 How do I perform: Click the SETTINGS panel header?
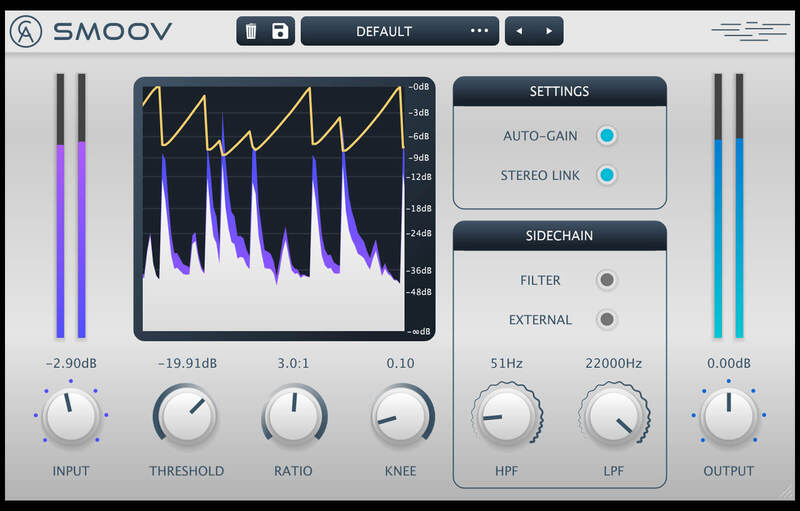point(560,91)
